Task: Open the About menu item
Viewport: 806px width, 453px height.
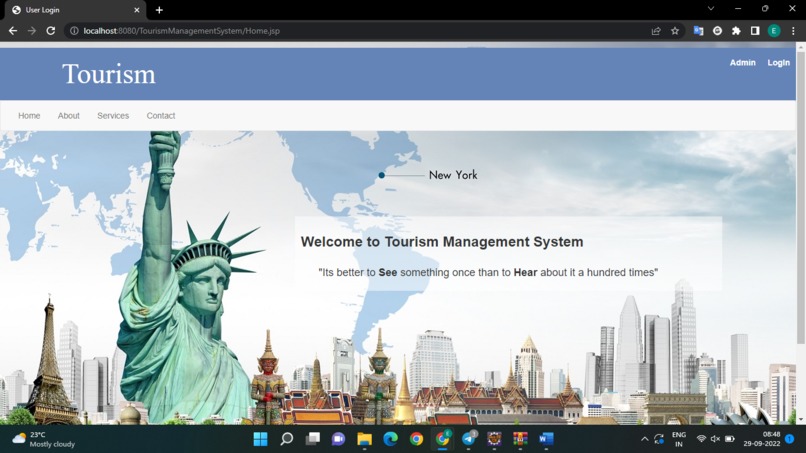Action: tap(68, 116)
